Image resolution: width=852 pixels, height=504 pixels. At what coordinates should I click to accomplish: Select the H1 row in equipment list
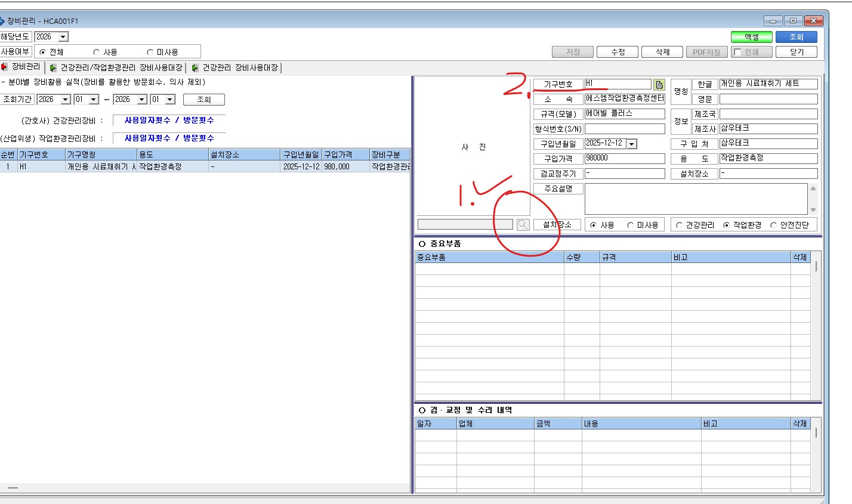click(x=205, y=167)
